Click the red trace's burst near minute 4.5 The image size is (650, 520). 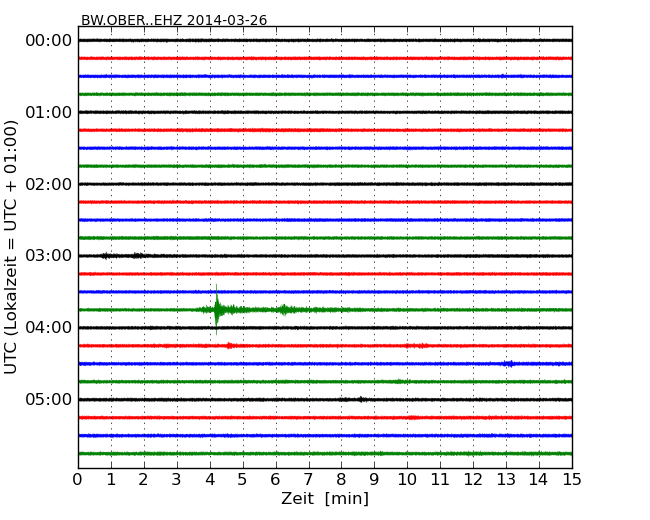click(229, 345)
